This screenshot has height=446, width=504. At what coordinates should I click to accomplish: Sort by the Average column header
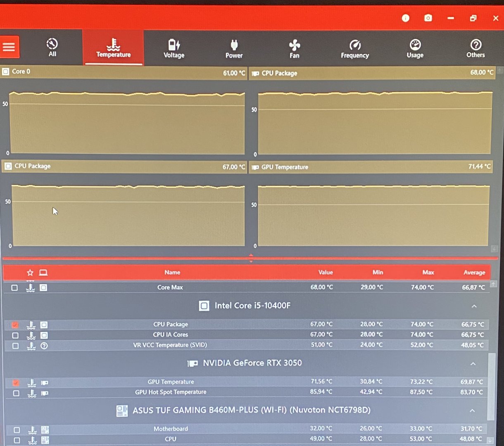pyautogui.click(x=474, y=273)
